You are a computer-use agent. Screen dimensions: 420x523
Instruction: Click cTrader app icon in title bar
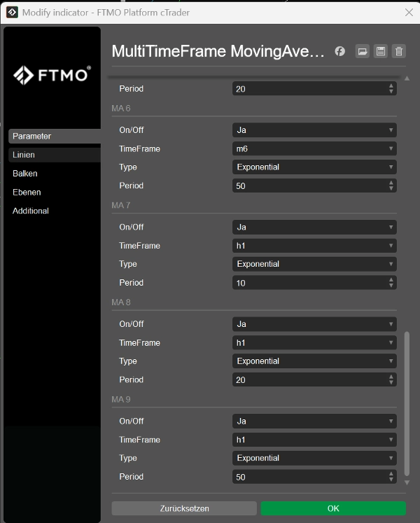click(12, 13)
